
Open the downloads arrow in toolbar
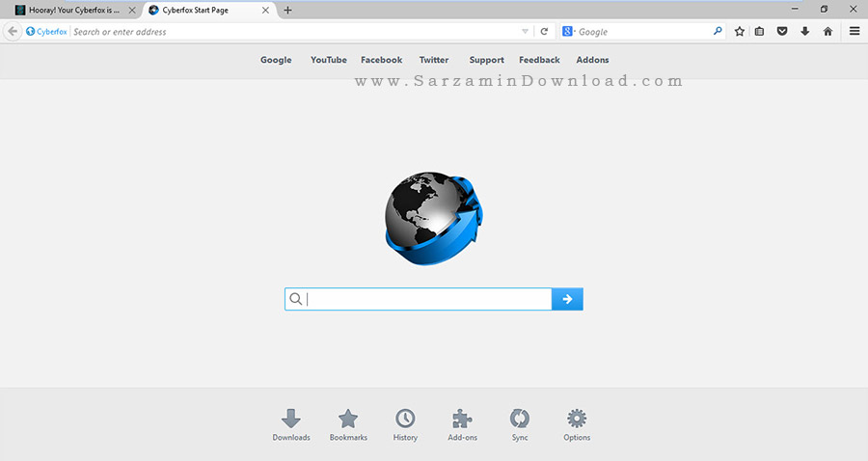[x=805, y=32]
